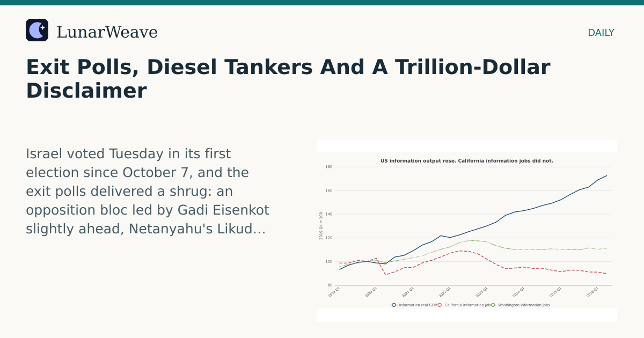This screenshot has height=338, width=644.
Task: Click the LunarWeave brand name
Action: tap(107, 32)
